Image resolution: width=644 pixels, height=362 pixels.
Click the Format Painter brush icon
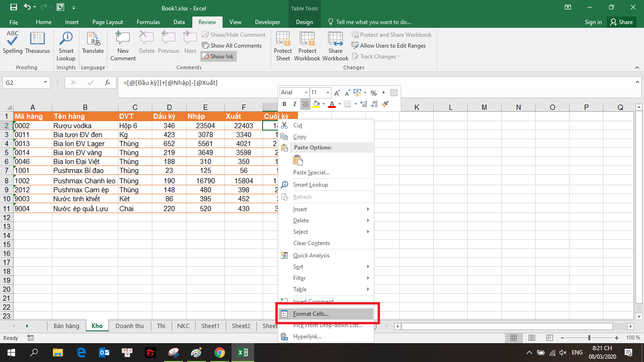coord(385,104)
